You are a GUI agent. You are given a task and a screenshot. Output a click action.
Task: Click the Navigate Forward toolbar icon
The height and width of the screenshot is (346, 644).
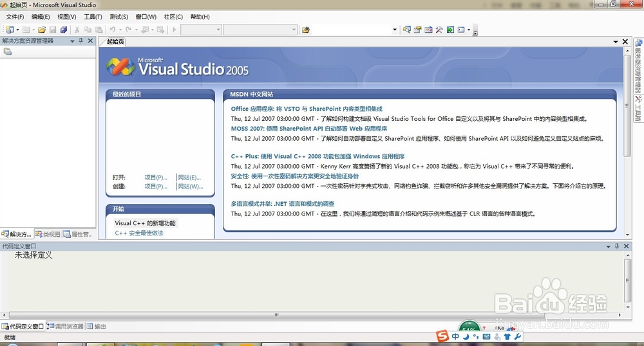(160, 30)
